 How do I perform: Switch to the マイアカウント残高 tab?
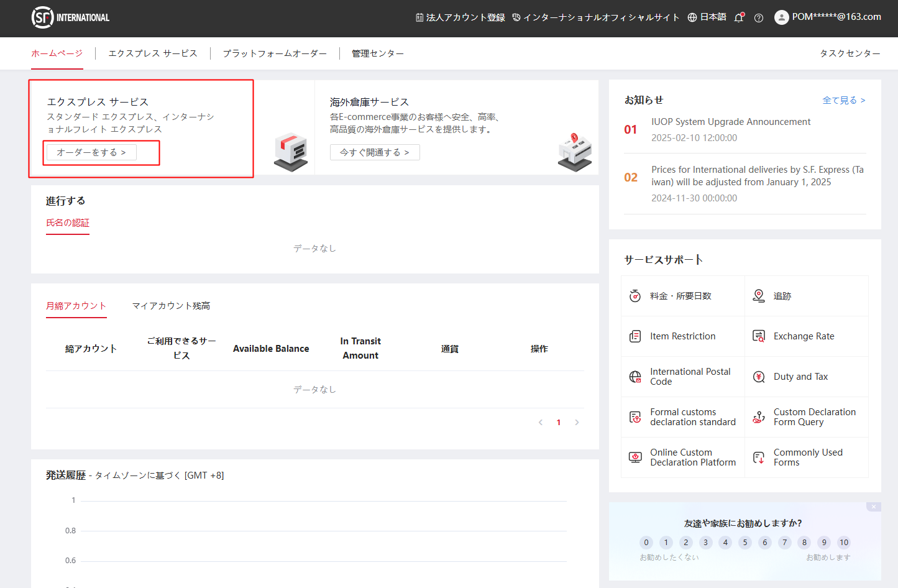coord(170,305)
